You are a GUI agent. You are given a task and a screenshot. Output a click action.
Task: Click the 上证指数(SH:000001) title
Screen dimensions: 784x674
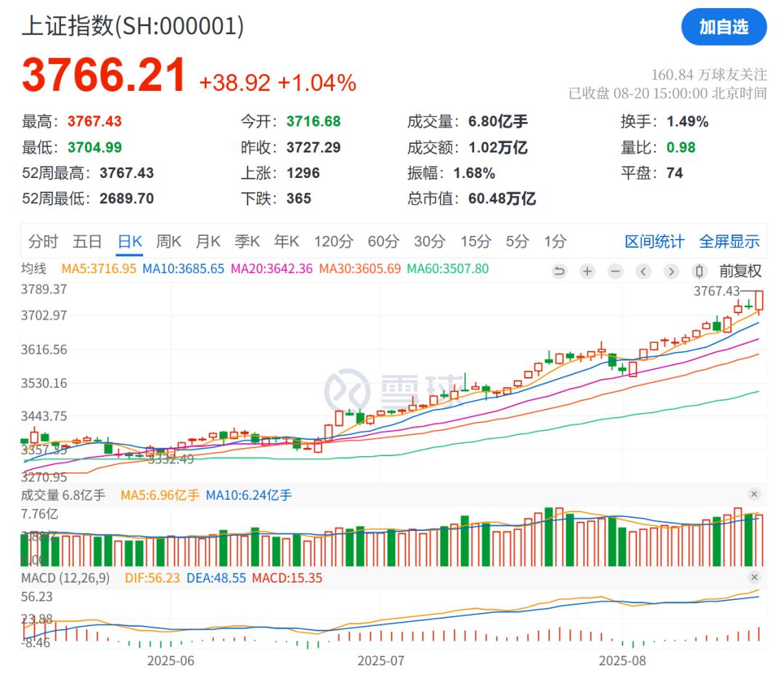coord(133,27)
